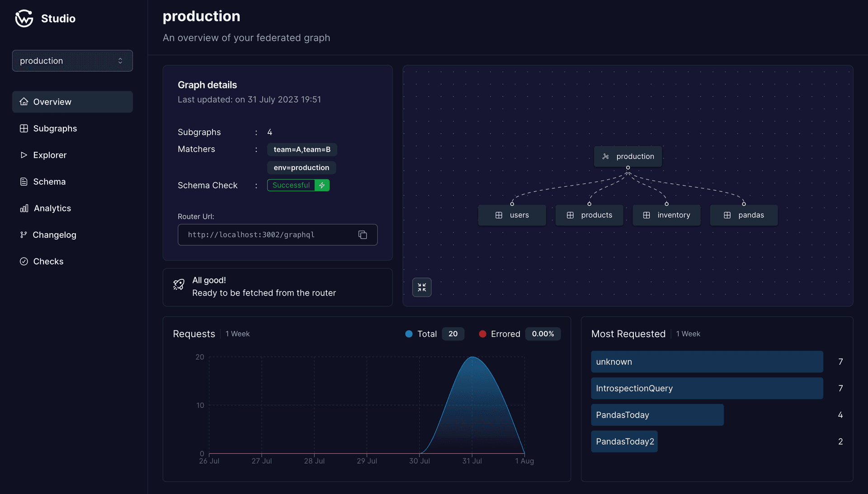The image size is (868, 494).
Task: Select the inventory subgraph node
Action: pyautogui.click(x=666, y=215)
